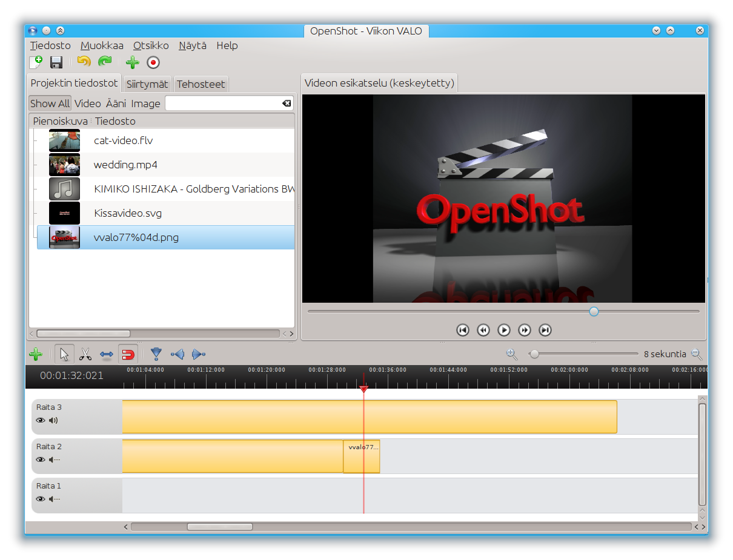Skip to the start of the preview
733x560 pixels.
(x=462, y=330)
